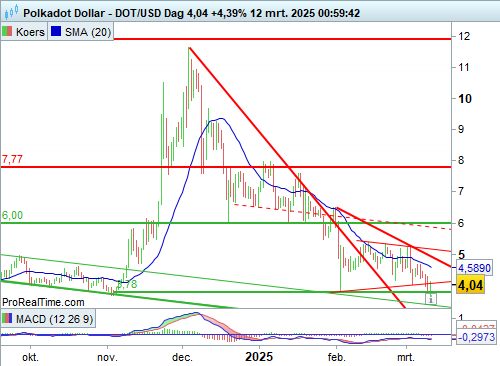Select the 6,00 support level label

click(x=12, y=215)
